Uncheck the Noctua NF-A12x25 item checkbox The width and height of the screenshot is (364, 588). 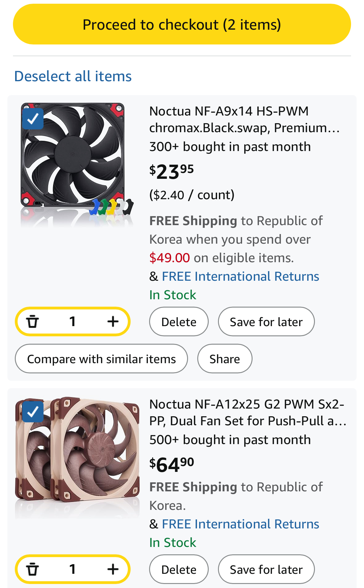coord(33,412)
